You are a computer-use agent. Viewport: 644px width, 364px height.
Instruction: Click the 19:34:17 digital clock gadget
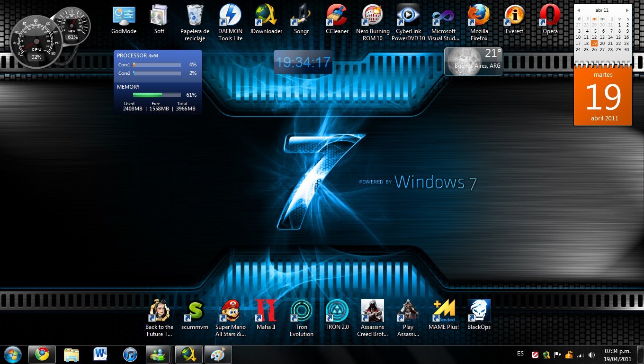[x=303, y=62]
